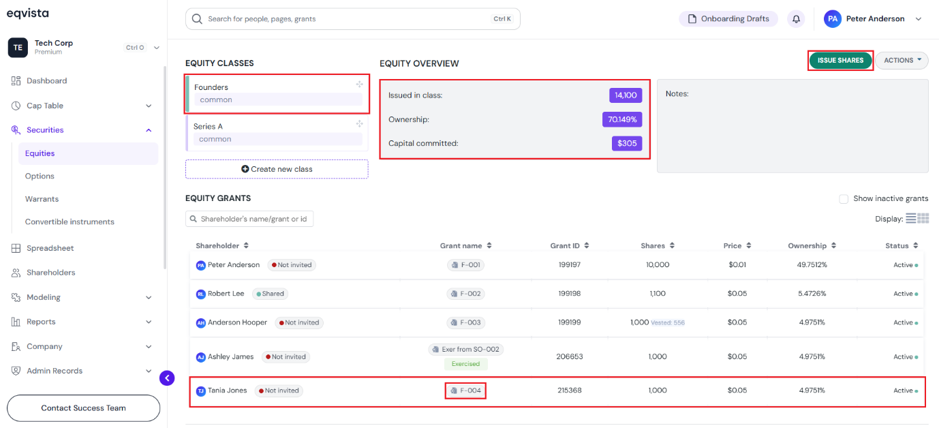Click Onboarding Drafts button
Screen dimensions: 939x428
pos(728,19)
